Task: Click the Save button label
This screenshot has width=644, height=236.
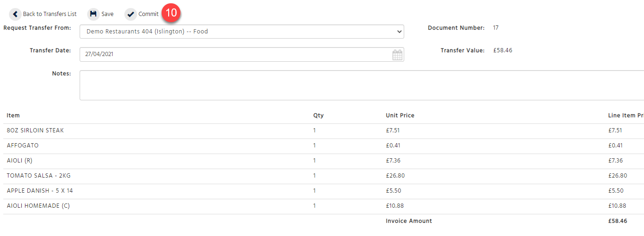Action: 107,14
